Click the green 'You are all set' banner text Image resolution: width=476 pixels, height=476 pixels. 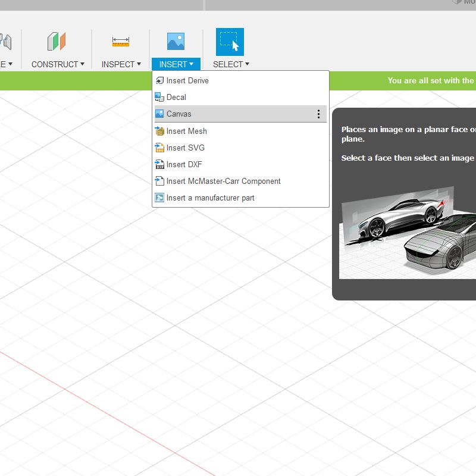[431, 80]
